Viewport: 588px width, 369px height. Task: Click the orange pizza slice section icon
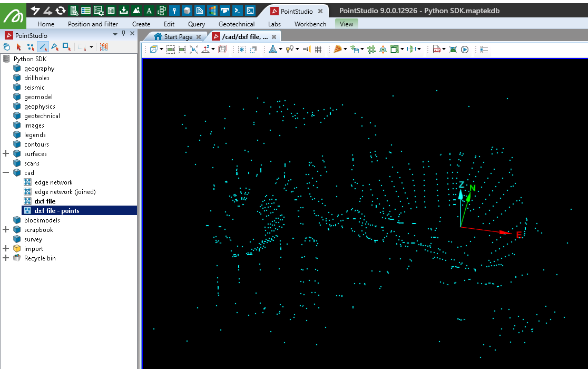point(338,50)
